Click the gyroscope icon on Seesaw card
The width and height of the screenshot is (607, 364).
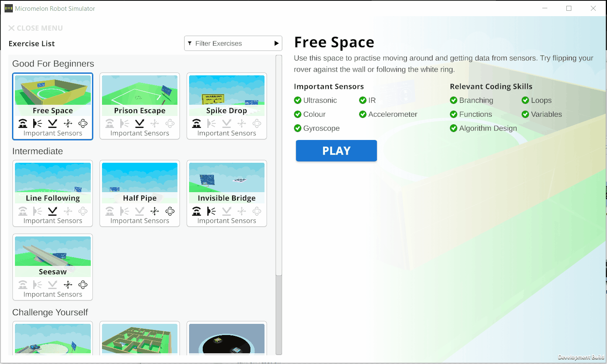(83, 285)
